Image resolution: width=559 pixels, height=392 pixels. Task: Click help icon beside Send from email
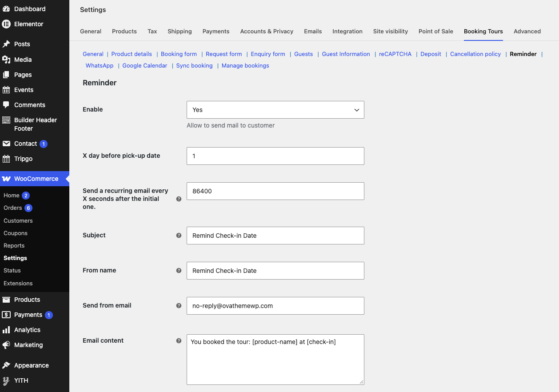[x=179, y=306]
